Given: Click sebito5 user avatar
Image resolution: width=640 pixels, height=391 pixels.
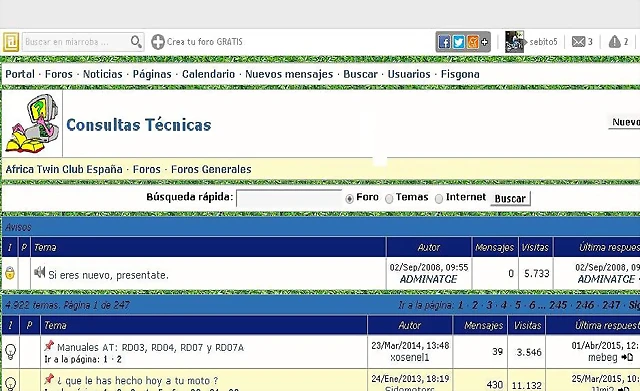Looking at the screenshot, I should coord(514,42).
